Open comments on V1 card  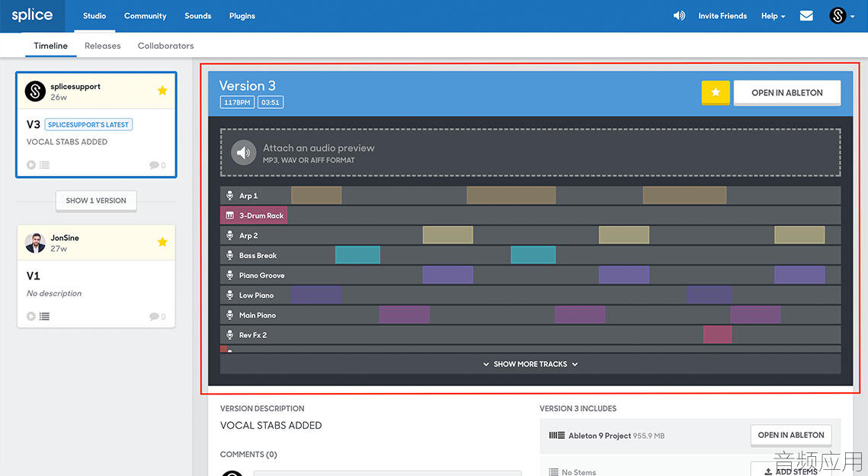[x=157, y=317]
